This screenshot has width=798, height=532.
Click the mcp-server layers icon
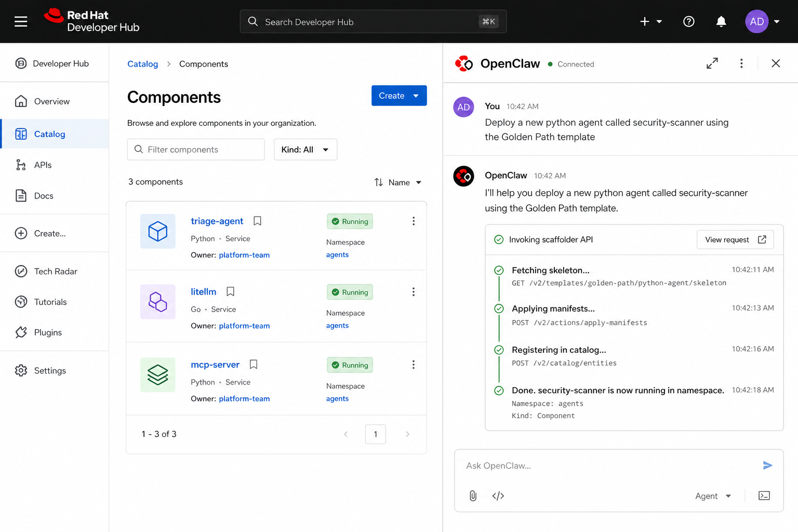(x=158, y=375)
